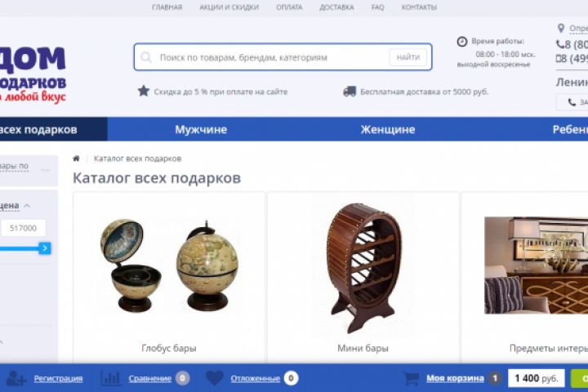This screenshot has height=392, width=588.
Task: Click the bar chart icon for Сравнение
Action: [x=110, y=378]
